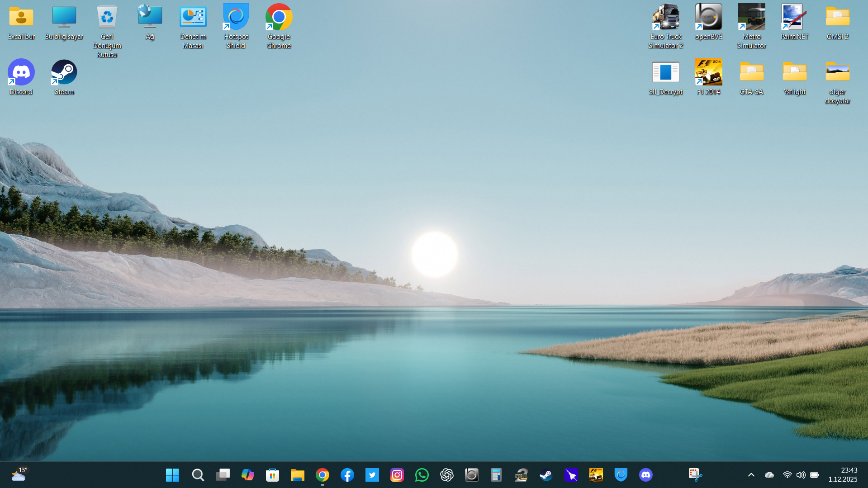868x488 pixels.
Task: Open Task View in the taskbar
Action: pyautogui.click(x=223, y=475)
